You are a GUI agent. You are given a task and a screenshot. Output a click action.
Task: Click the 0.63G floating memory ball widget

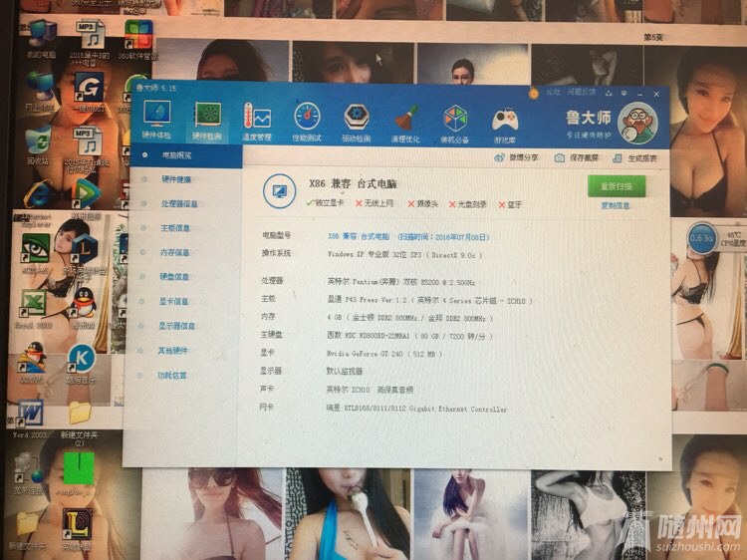click(702, 238)
